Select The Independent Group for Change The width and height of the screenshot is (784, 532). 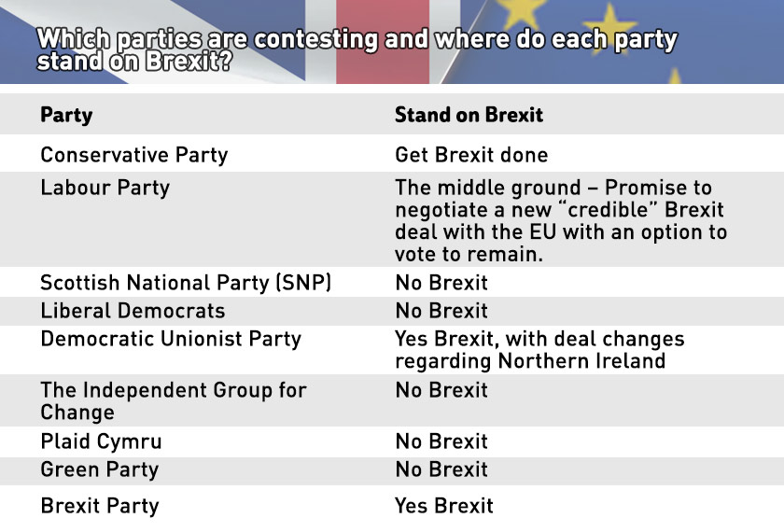(x=174, y=401)
